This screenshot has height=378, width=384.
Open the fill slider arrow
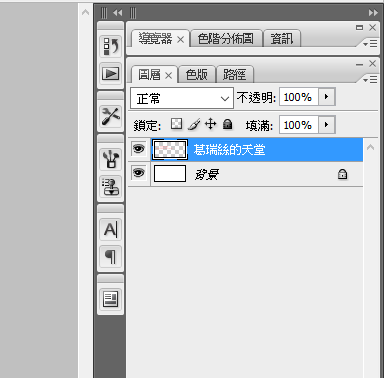pyautogui.click(x=327, y=125)
